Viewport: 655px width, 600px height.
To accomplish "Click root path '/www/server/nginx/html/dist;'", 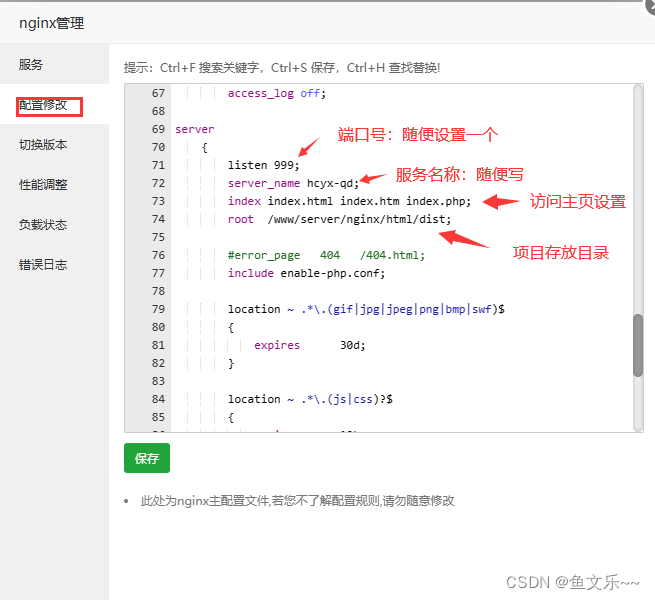I will pyautogui.click(x=359, y=219).
